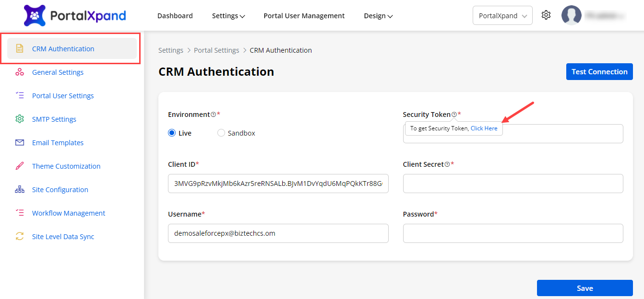Select the Live environment radio button
Screen dimensions: 644x299
tap(172, 133)
